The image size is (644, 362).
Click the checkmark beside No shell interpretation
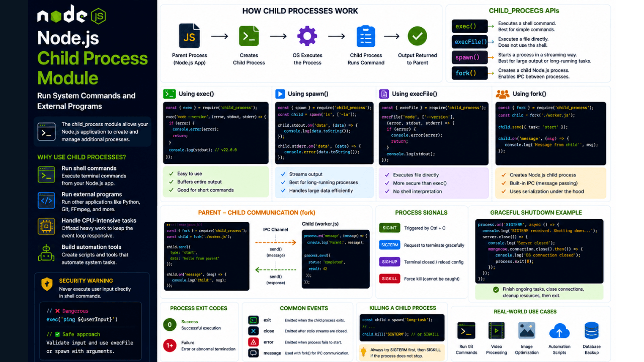(x=386, y=191)
